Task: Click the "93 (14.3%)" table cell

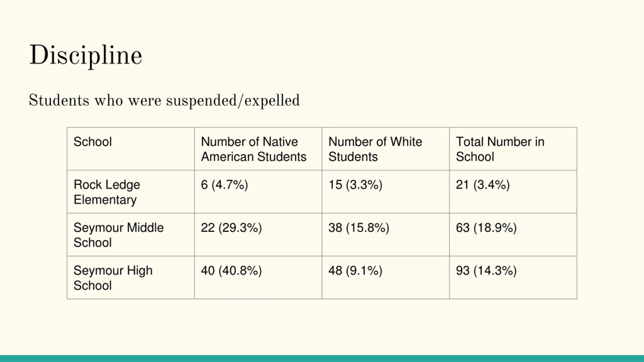Action: click(x=486, y=271)
